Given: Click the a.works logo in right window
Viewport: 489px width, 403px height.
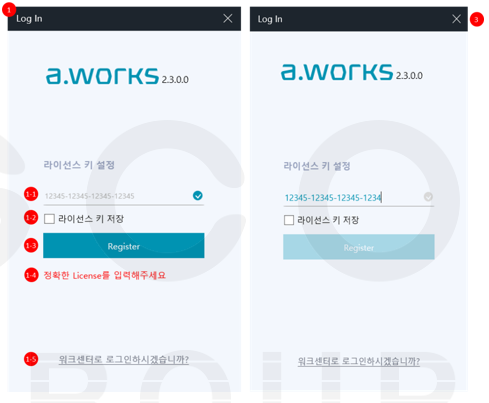Looking at the screenshot, I should [337, 72].
